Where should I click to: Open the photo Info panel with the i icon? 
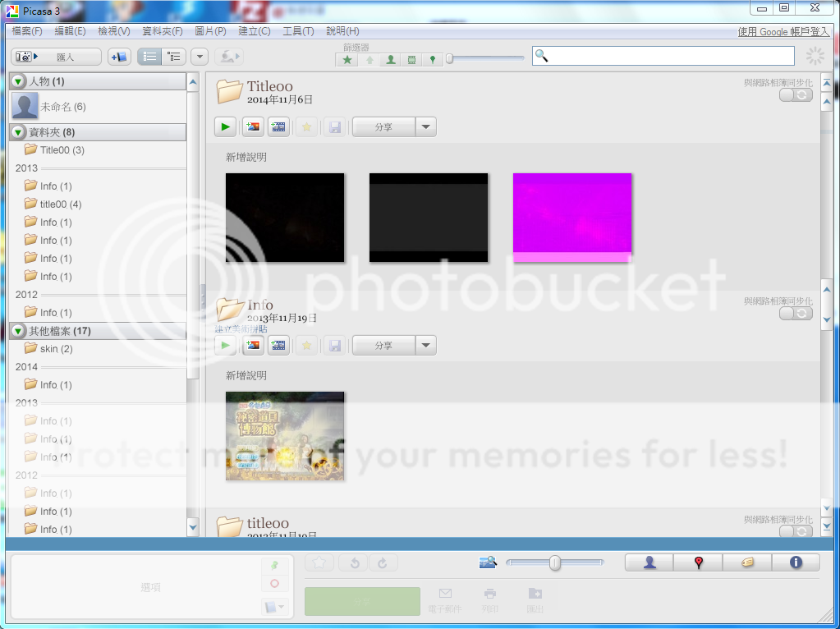pyautogui.click(x=795, y=562)
